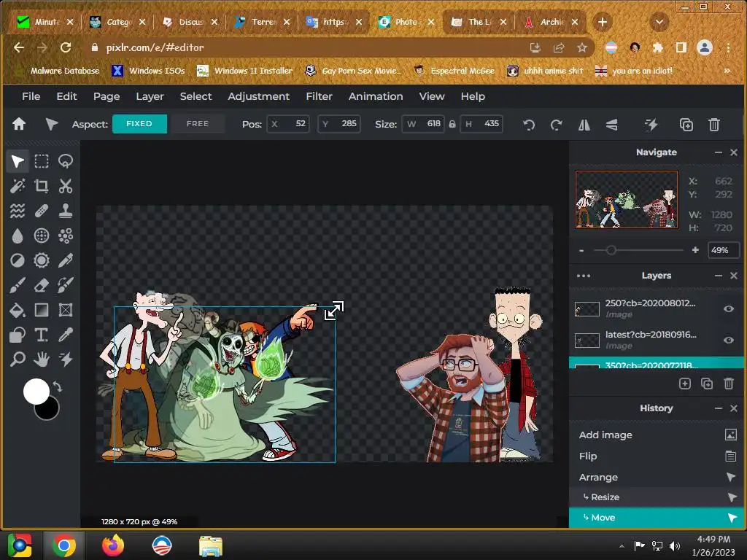Open the Filter menu
The width and height of the screenshot is (747, 560).
pyautogui.click(x=319, y=96)
